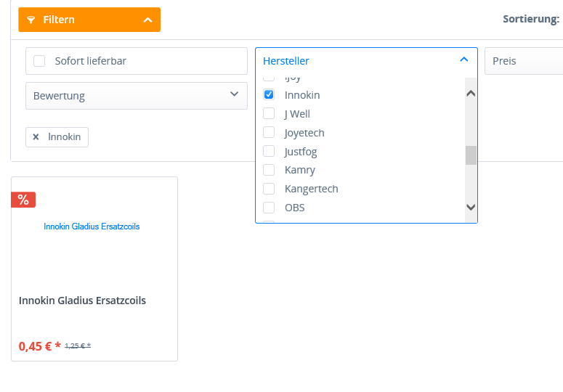
Task: Click the Innokin Gladius product image
Action: point(92,226)
